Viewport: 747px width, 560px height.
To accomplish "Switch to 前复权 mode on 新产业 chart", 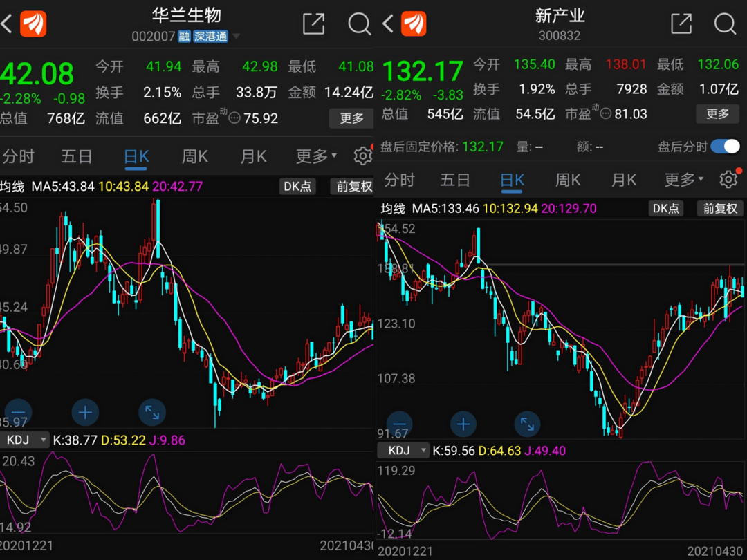I will pyautogui.click(x=719, y=208).
